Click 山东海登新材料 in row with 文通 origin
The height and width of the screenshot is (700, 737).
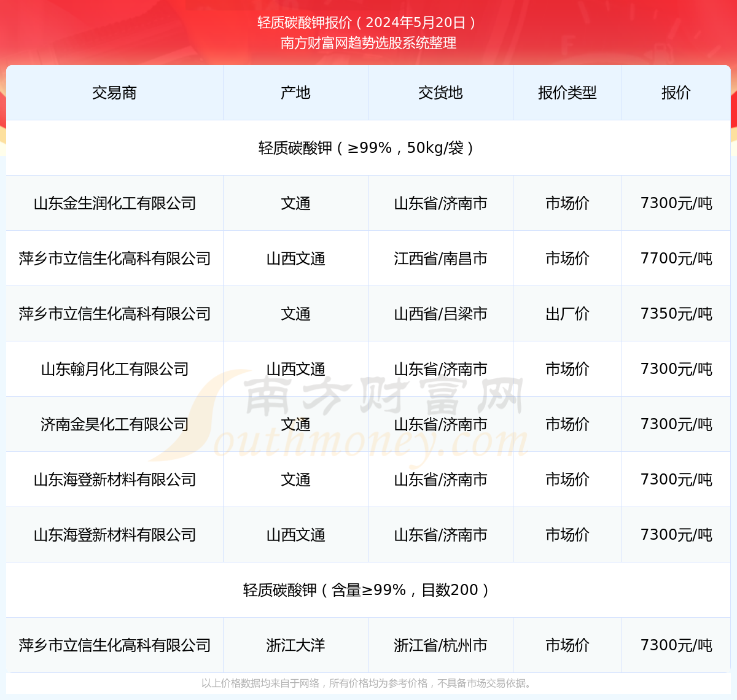pyautogui.click(x=115, y=480)
